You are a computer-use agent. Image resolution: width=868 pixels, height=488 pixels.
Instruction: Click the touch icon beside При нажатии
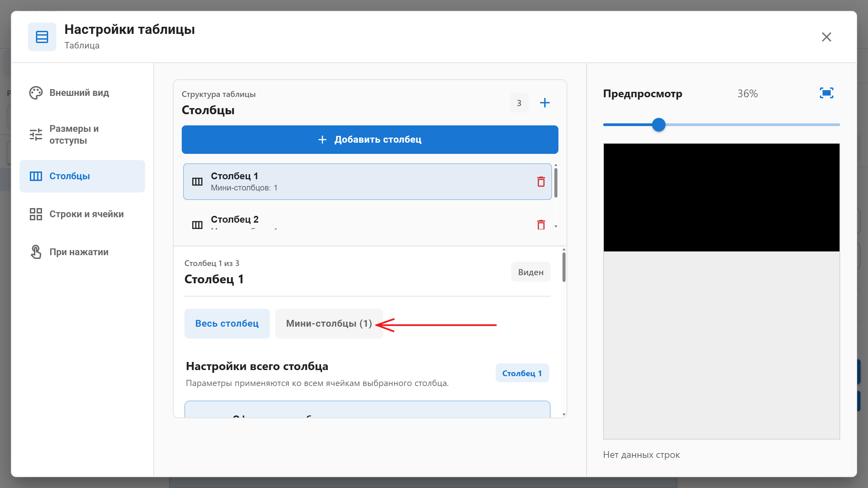(x=36, y=252)
